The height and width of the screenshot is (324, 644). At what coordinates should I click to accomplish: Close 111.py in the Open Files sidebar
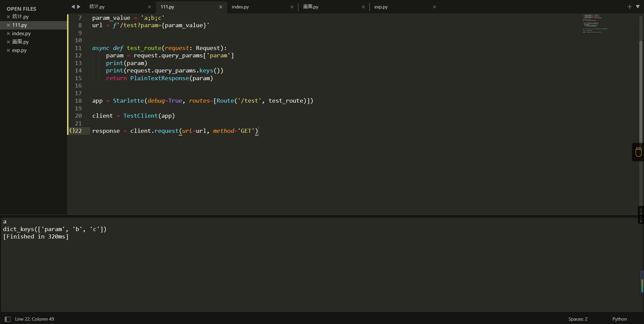[8, 25]
